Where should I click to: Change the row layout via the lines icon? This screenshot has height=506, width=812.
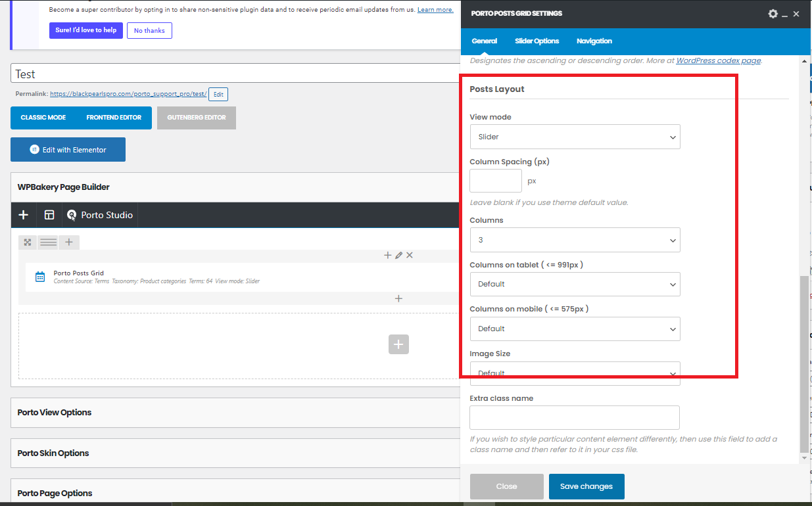[x=48, y=242]
